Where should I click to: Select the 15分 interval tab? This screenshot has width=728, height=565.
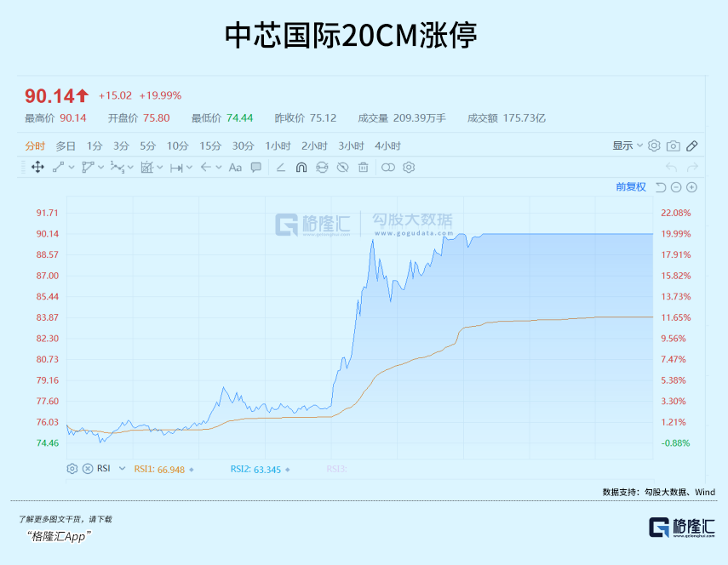[x=210, y=146]
